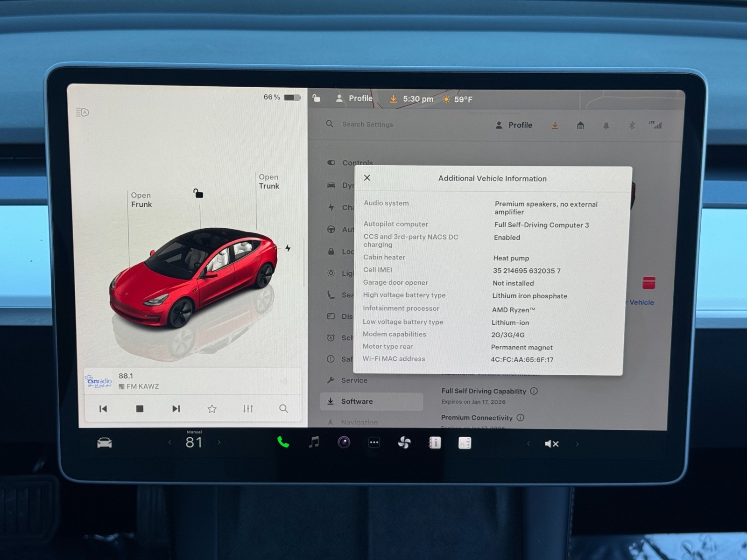Open the Profile selector in settings header
Screen dimensions: 747x560
pos(514,125)
